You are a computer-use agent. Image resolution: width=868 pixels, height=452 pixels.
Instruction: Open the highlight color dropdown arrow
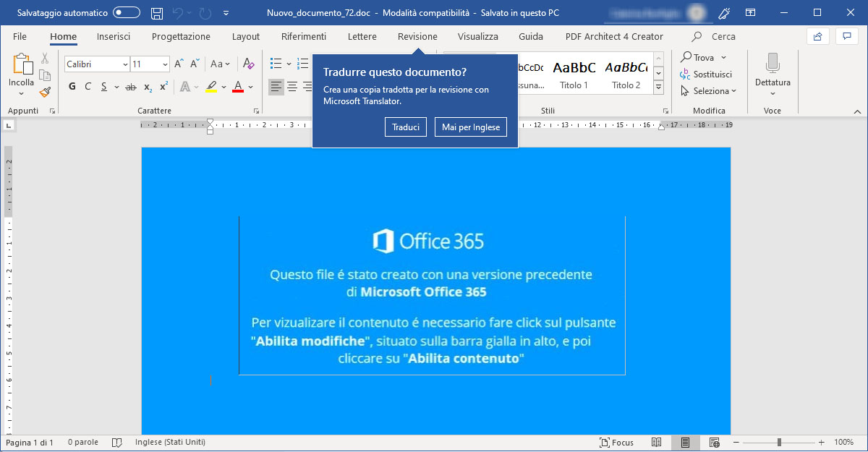tap(224, 87)
